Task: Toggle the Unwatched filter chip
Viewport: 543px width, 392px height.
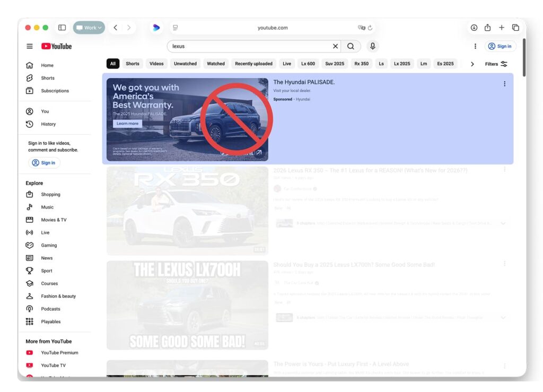Action: coord(185,63)
